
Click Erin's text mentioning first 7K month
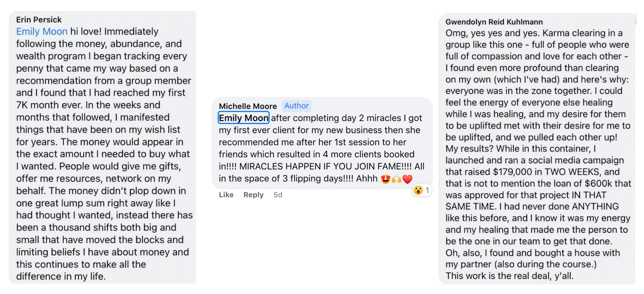coord(88,105)
